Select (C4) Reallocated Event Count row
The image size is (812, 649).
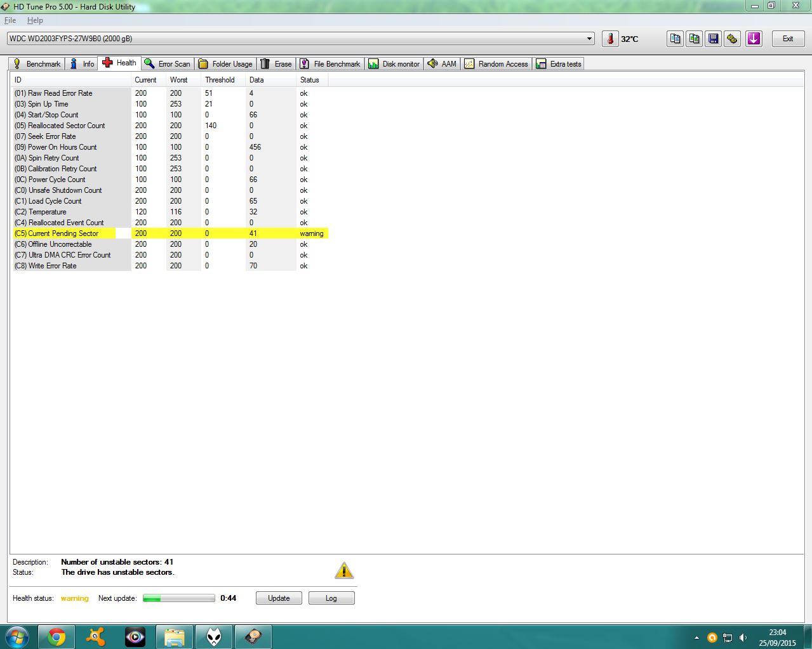tap(170, 223)
